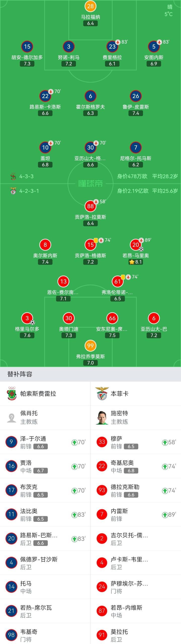Tap 贡萨洛-拉莫斯 number 88 badge
Image resolution: width=181 pixels, height=644 pixels.
(90, 206)
